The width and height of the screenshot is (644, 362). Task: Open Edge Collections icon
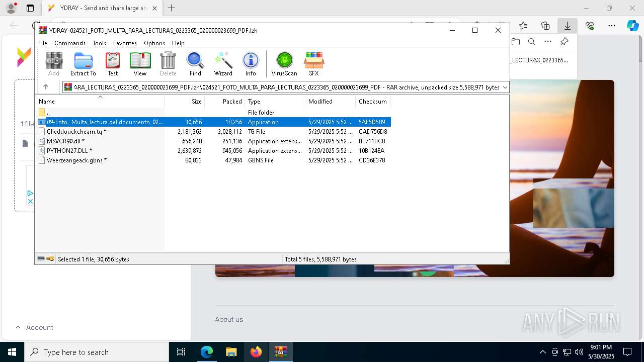tap(545, 26)
